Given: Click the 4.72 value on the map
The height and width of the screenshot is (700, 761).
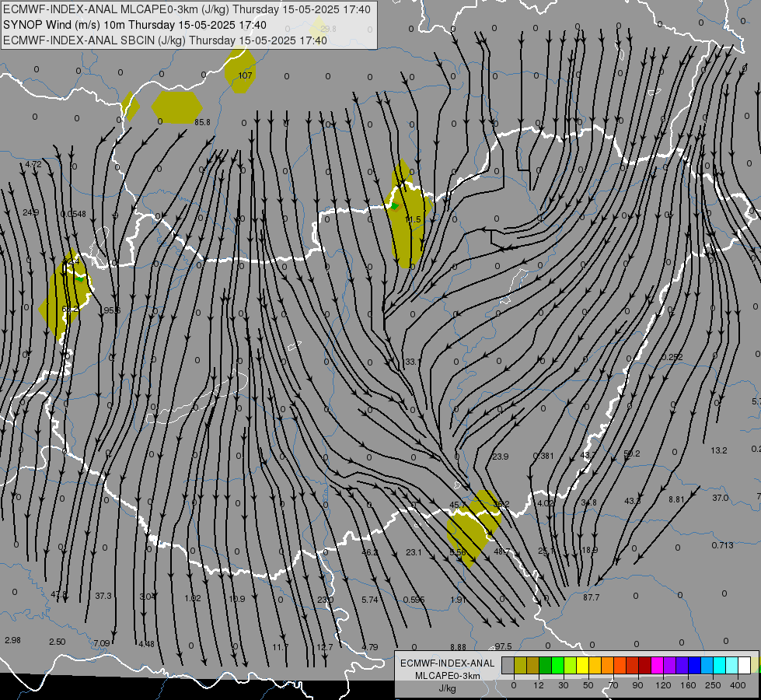Looking at the screenshot, I should pos(33,164).
